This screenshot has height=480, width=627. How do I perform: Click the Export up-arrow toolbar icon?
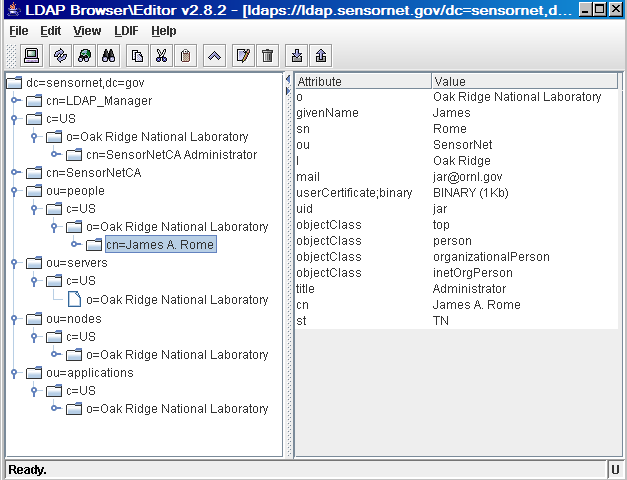pyautogui.click(x=320, y=56)
